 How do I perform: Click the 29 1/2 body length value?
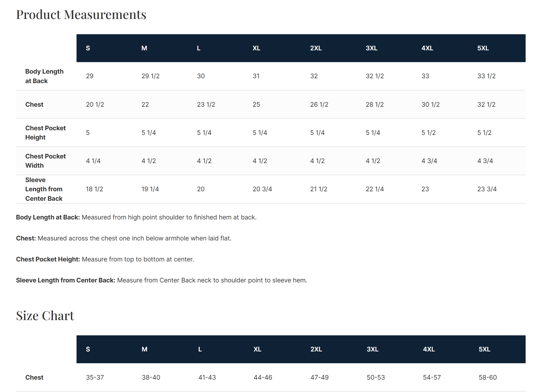[x=150, y=76]
